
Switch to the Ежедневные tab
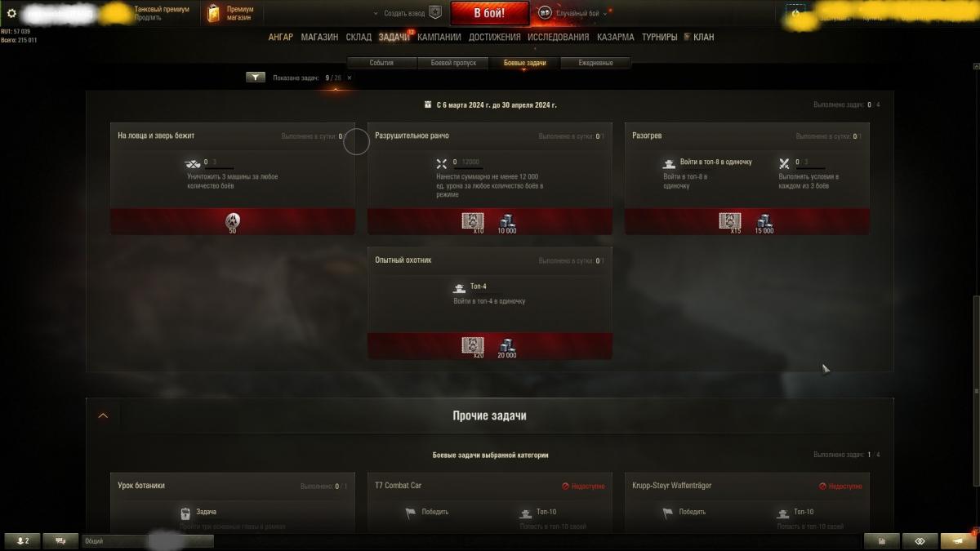point(596,63)
